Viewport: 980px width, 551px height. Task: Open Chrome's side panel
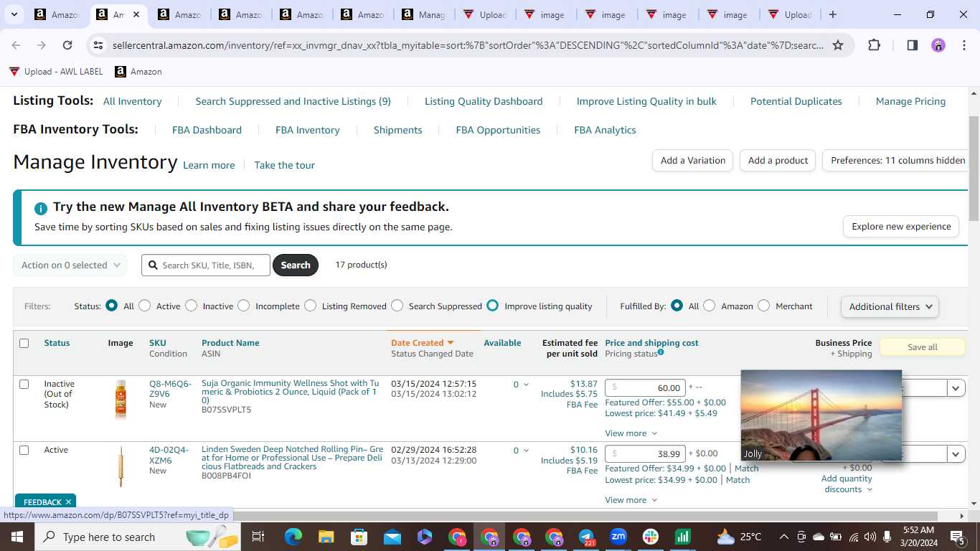click(912, 45)
